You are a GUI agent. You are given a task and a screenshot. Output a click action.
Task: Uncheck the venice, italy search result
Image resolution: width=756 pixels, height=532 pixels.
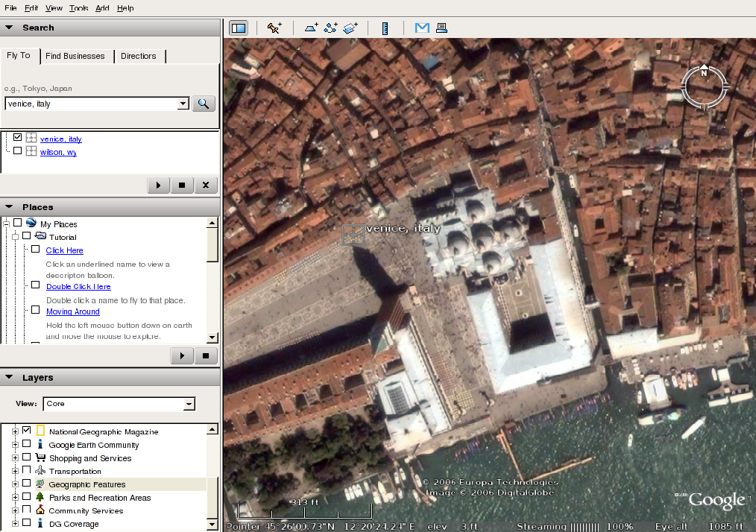[17, 137]
